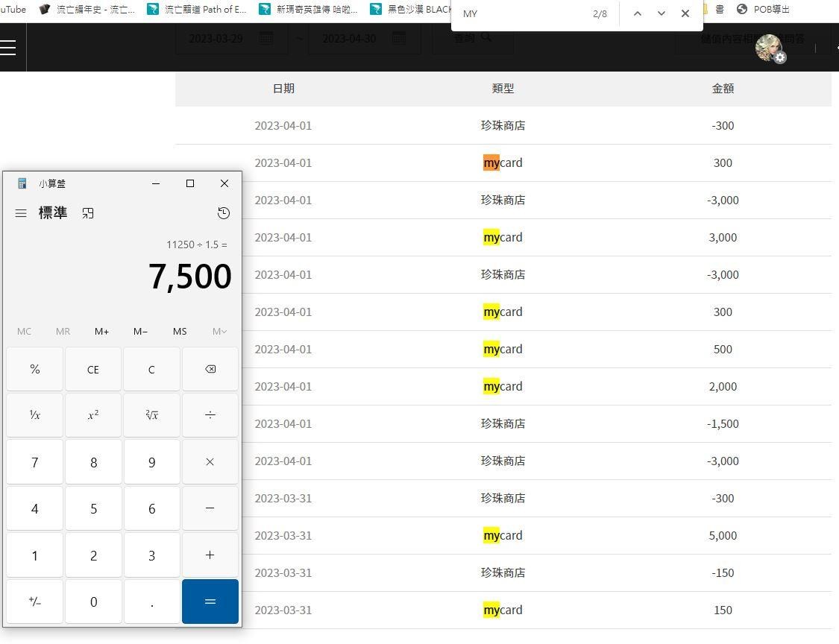Click the find text input field
Viewport: 839px width, 644px height.
(522, 13)
